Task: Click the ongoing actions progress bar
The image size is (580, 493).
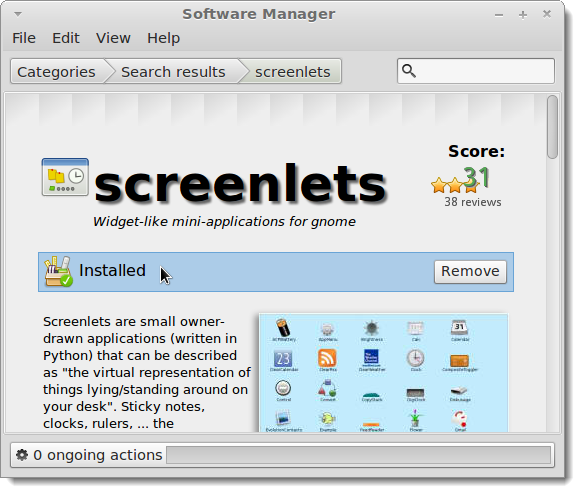Action: [358, 455]
